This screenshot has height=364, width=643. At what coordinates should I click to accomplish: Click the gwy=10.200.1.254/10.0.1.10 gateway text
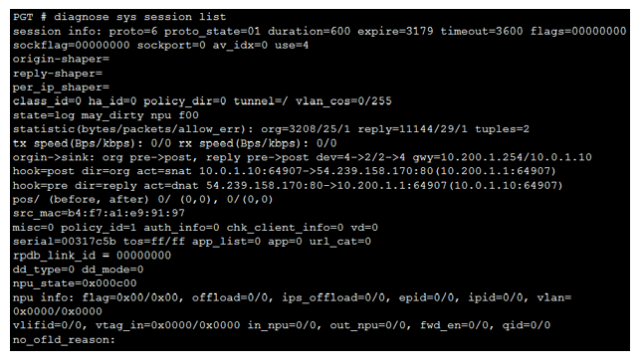click(x=502, y=157)
